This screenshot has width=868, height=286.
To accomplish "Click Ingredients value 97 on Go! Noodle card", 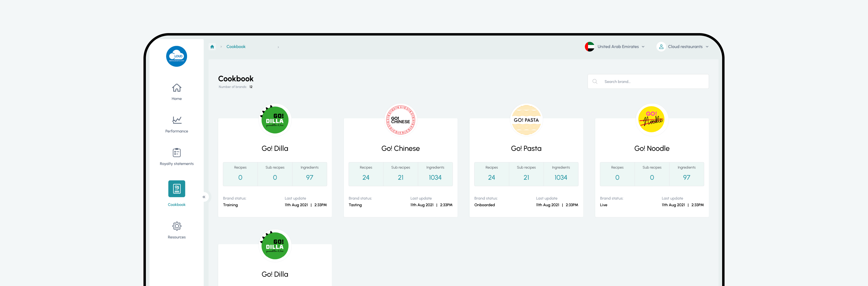I will tap(687, 177).
